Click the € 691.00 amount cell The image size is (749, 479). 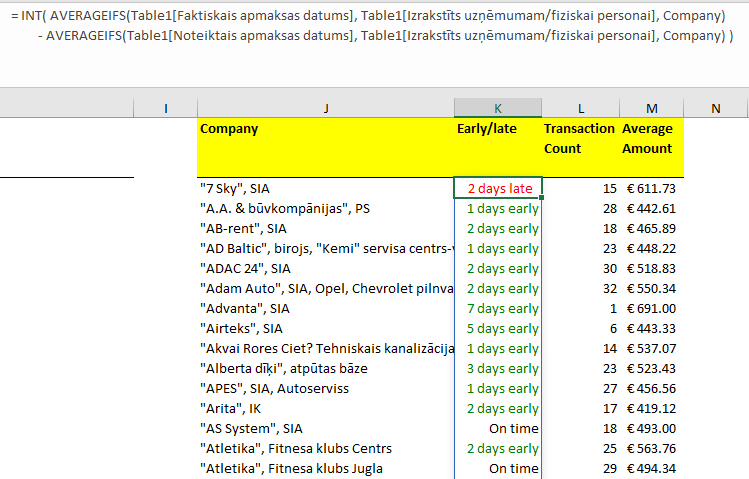pyautogui.click(x=652, y=309)
